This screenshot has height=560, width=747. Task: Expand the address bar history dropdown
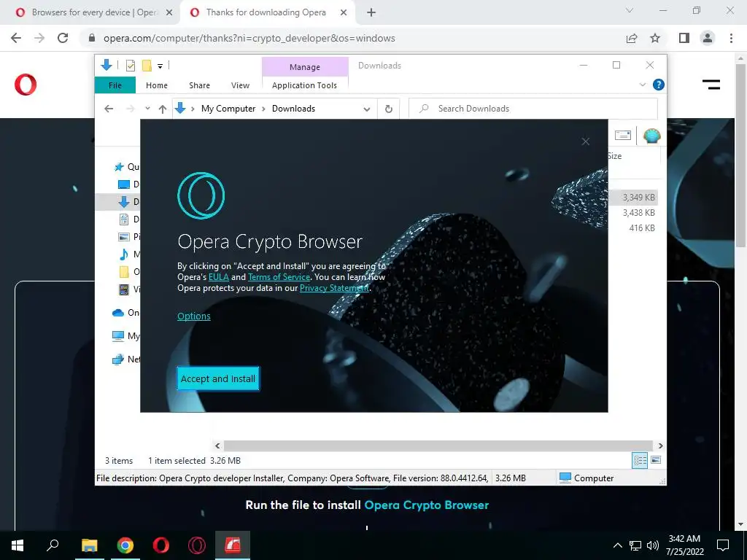(367, 109)
